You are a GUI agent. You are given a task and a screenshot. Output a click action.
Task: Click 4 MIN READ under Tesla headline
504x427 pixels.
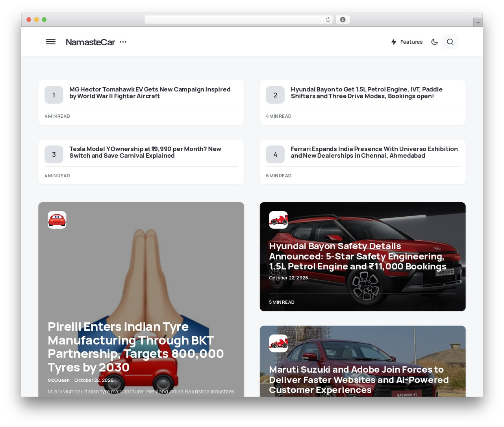coord(57,176)
